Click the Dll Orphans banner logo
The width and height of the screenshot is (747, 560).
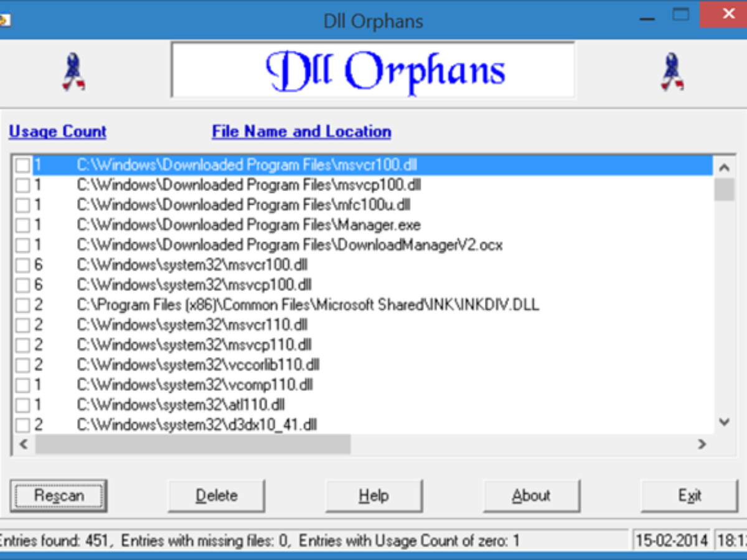tap(373, 69)
